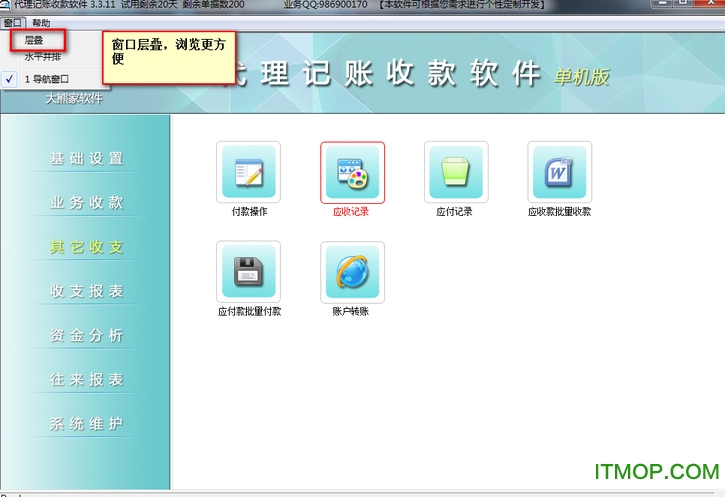This screenshot has height=497, width=725.
Task: Open the 应付记录 payables record icon
Action: point(456,172)
